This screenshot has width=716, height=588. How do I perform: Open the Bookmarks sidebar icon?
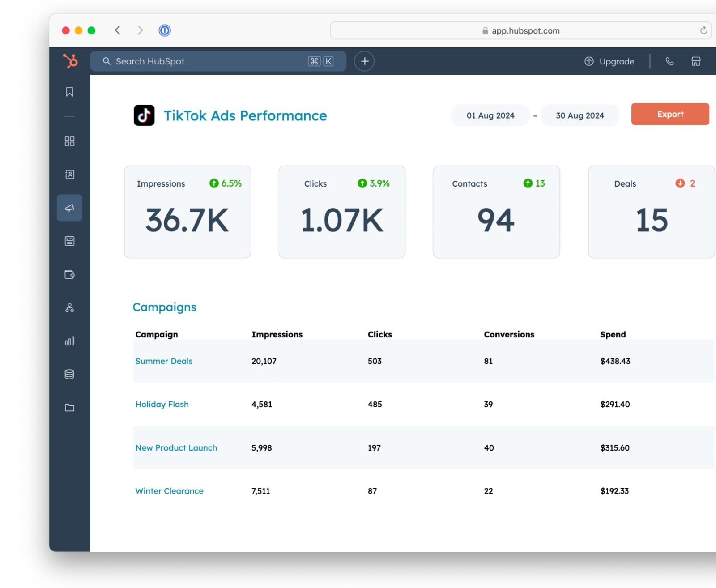tap(69, 92)
